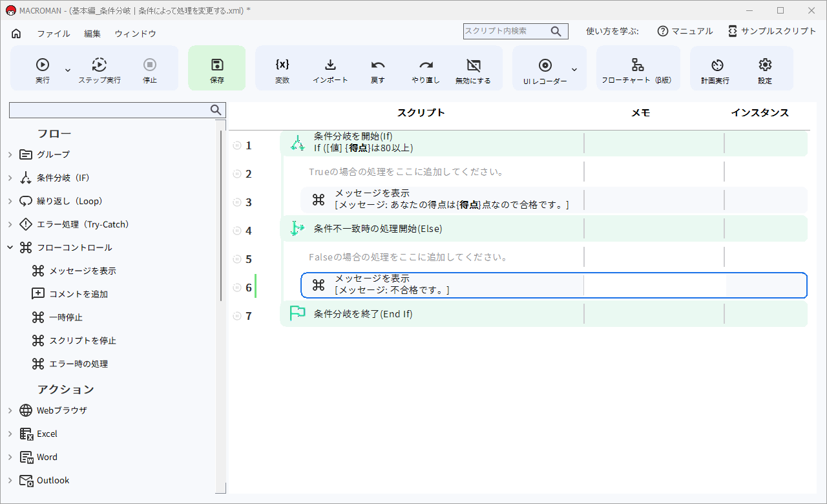
Task: Select 条件不一致時の処理開始(Else) step
Action: 544,229
